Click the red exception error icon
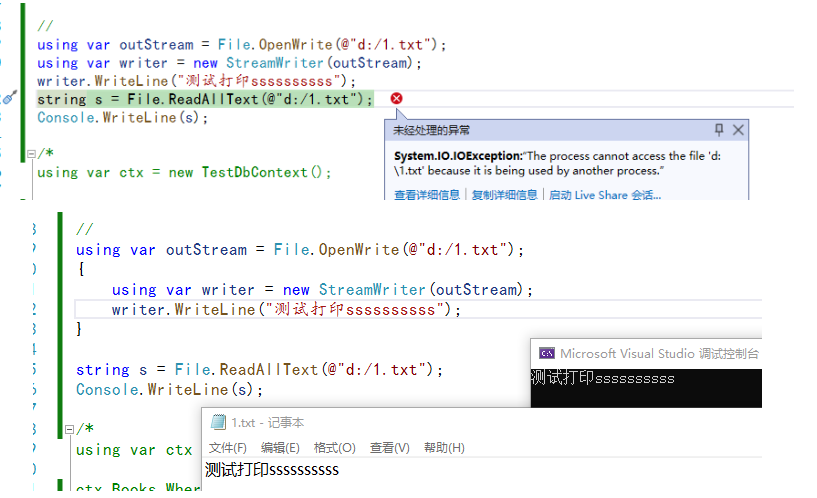This screenshot has height=498, width=817. (x=396, y=98)
